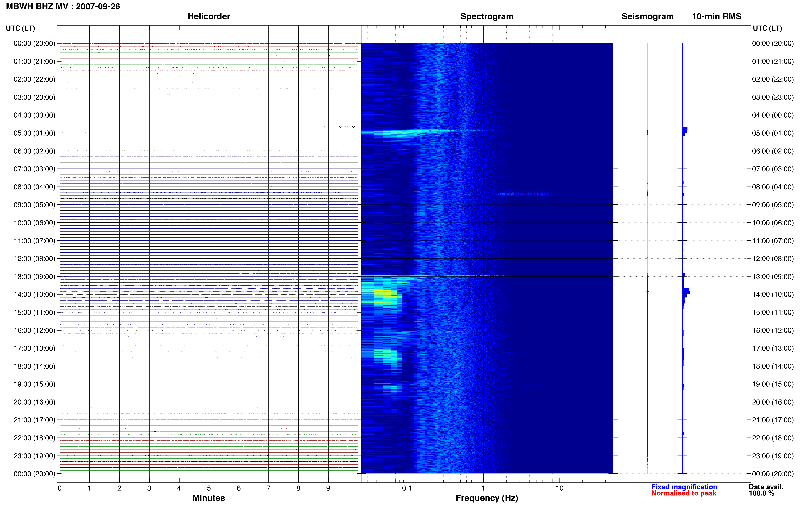Click the '1' frequency tick label

(483, 488)
